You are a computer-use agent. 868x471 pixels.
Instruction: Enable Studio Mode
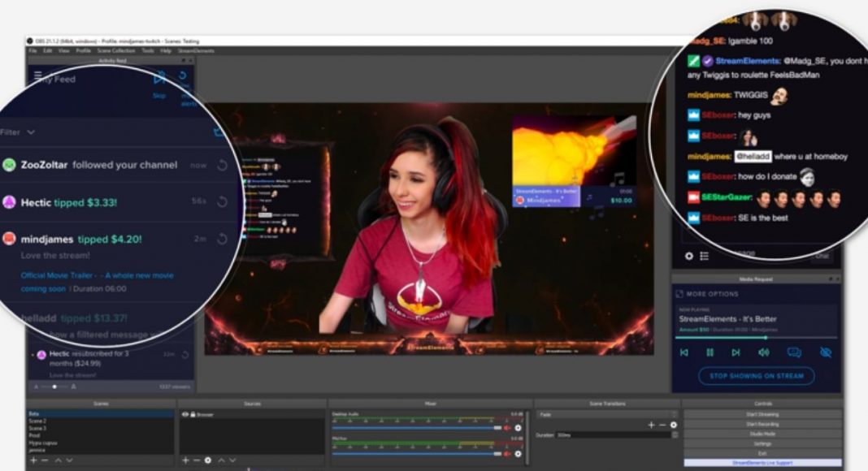point(762,434)
